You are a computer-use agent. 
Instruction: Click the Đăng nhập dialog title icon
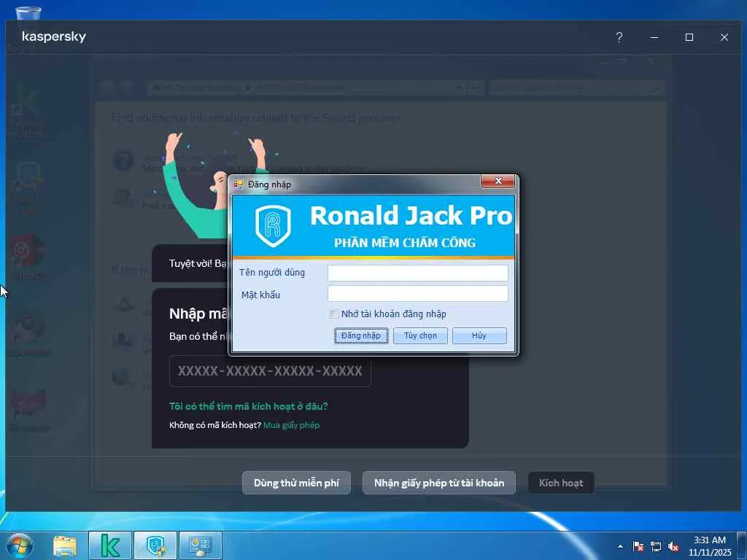click(239, 184)
